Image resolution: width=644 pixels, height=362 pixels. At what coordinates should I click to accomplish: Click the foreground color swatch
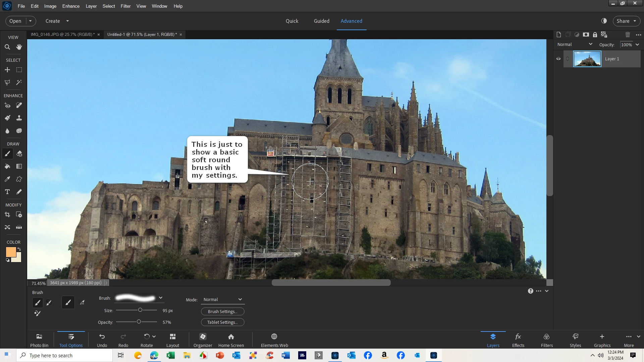[x=11, y=252]
